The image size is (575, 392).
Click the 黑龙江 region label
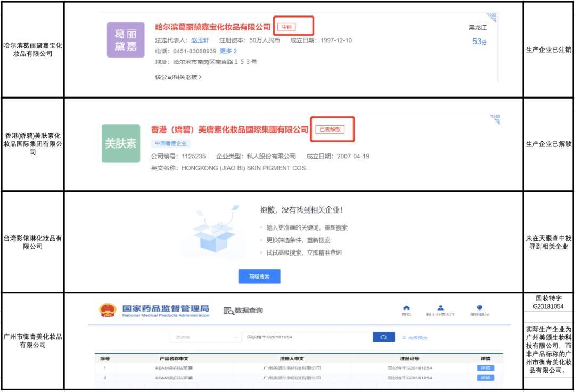(478, 28)
